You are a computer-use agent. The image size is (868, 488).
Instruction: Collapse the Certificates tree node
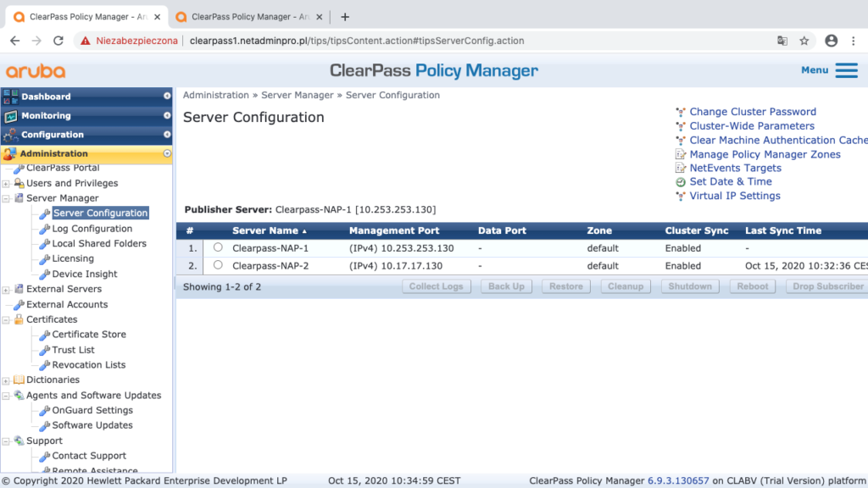pos(6,319)
